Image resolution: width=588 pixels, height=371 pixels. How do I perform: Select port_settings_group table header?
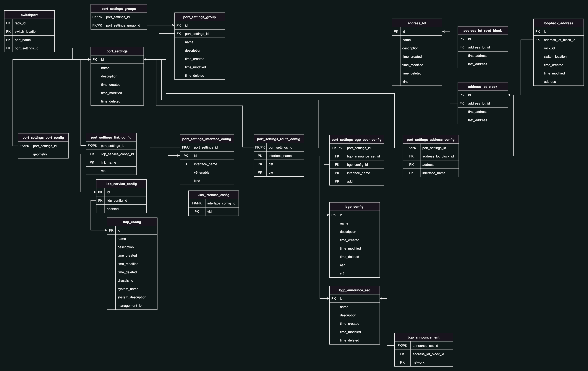click(x=200, y=17)
